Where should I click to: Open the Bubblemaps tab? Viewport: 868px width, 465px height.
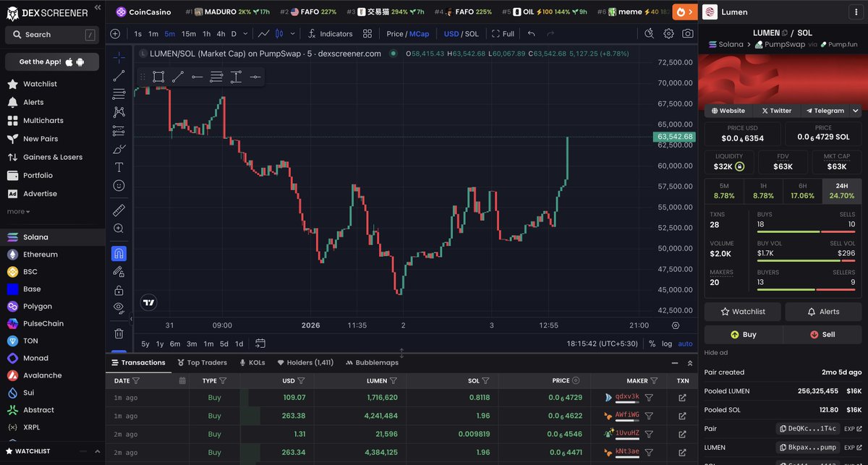pyautogui.click(x=372, y=362)
